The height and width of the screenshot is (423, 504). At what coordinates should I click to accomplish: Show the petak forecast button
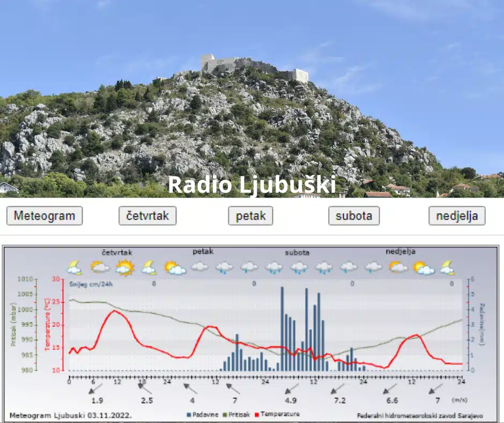pos(250,216)
